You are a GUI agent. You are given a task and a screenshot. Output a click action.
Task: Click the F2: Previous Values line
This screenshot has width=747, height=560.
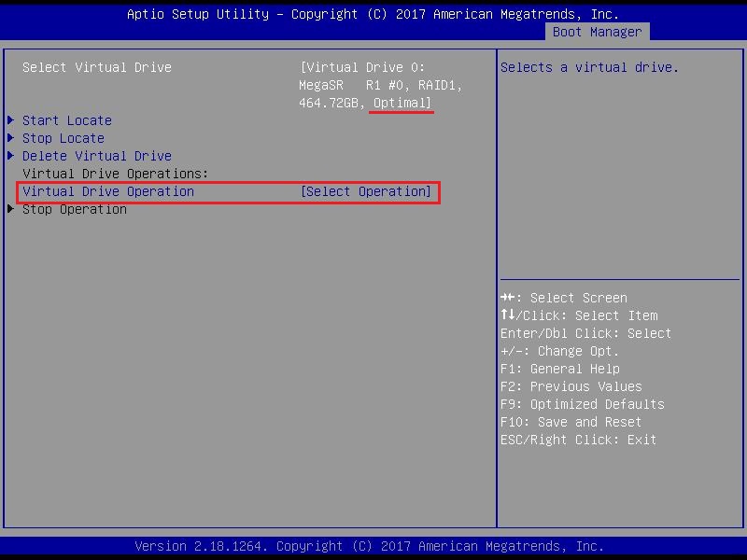pyautogui.click(x=571, y=386)
